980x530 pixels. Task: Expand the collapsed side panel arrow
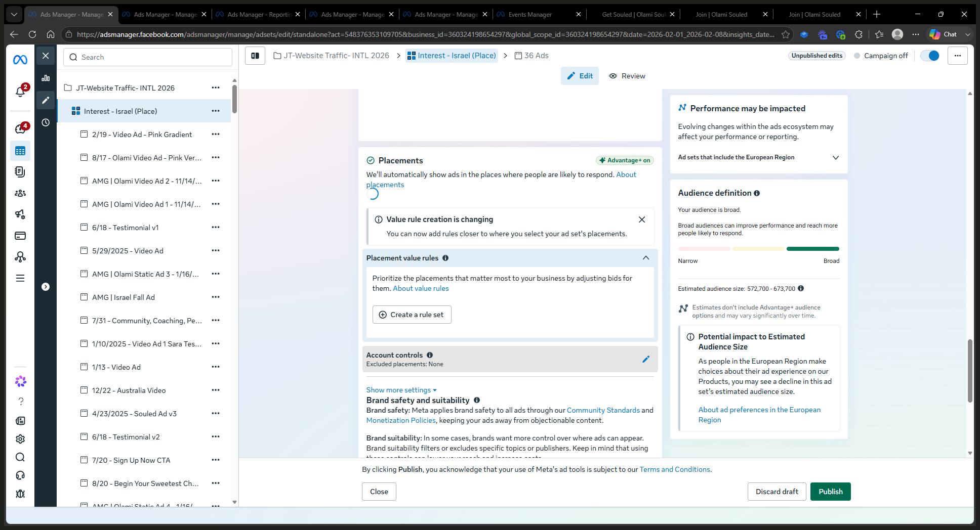pos(46,287)
